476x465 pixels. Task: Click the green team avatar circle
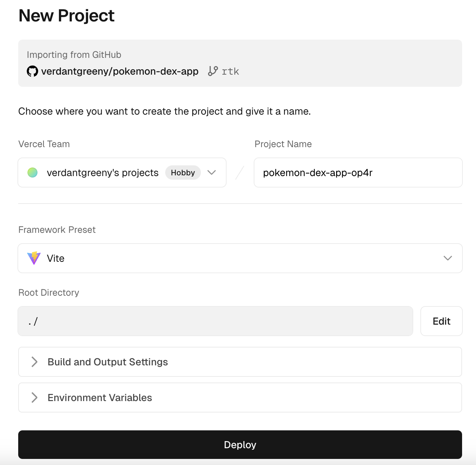[32, 172]
